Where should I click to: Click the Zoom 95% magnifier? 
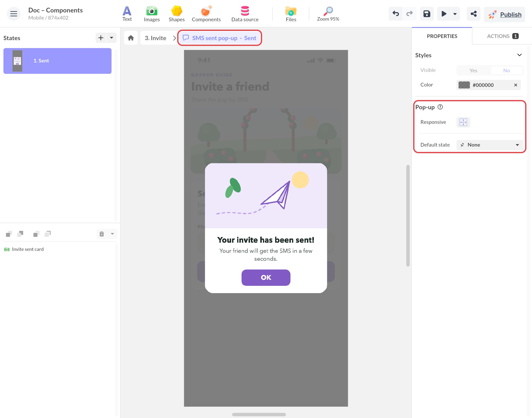coord(328,14)
